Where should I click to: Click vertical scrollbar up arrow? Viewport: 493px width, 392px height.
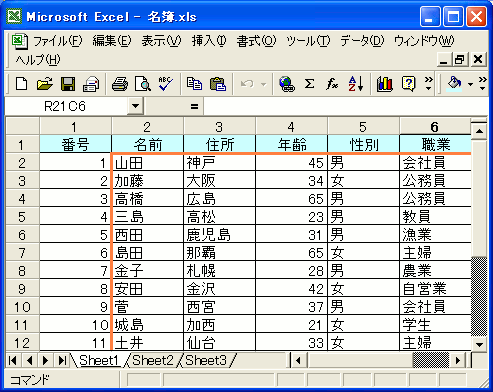point(479,131)
